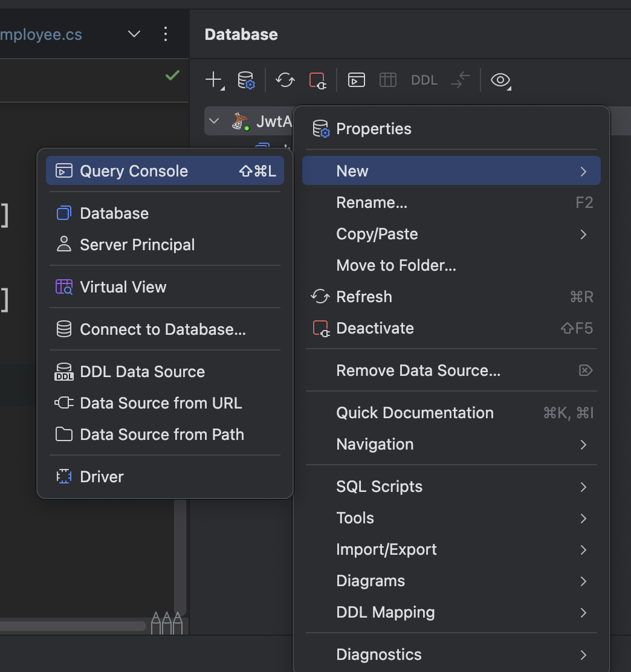Click the Properties context menu item
This screenshot has width=631, height=672.
[x=374, y=129]
